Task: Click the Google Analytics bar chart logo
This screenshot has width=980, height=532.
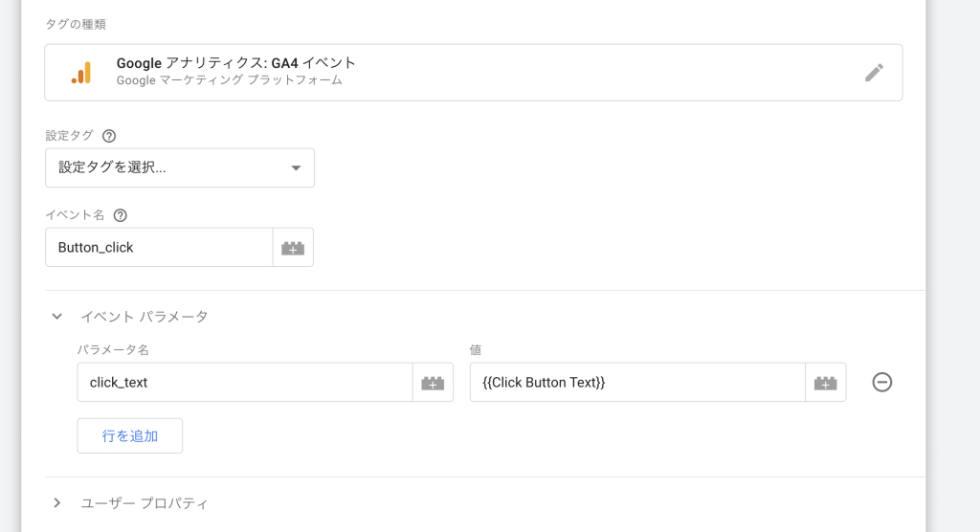Action: (81, 73)
